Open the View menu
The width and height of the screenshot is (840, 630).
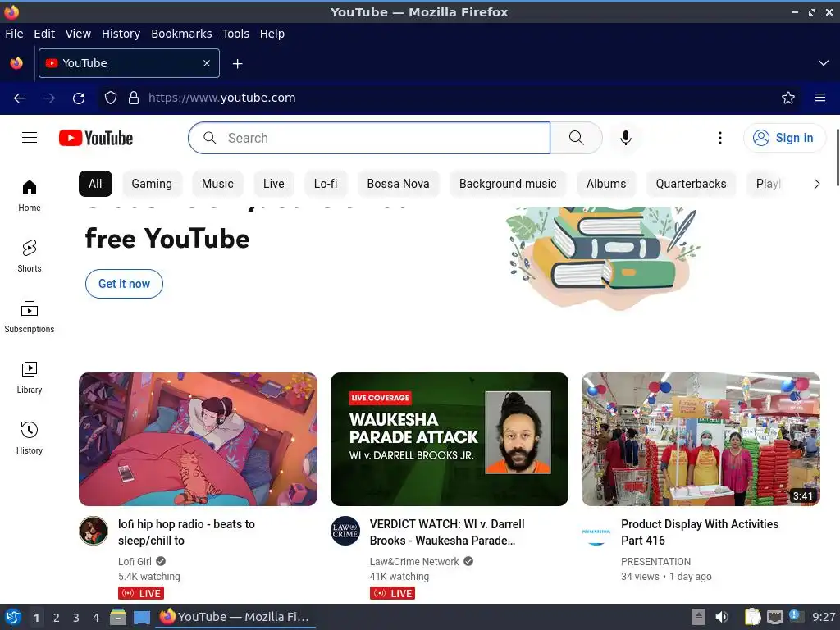point(78,34)
